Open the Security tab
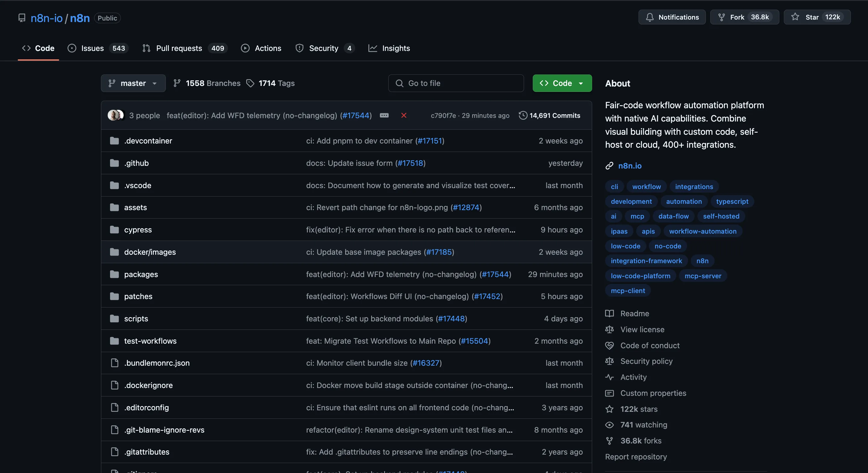868x473 pixels. (x=325, y=48)
